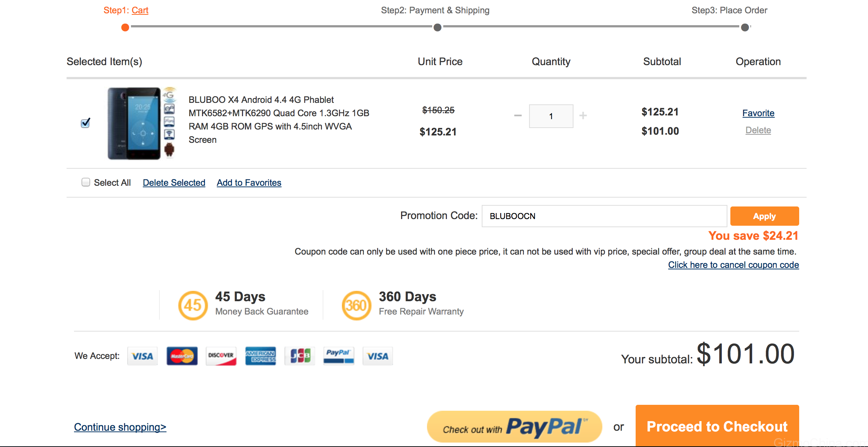Click the PayPal payment logo icon

[x=339, y=356]
